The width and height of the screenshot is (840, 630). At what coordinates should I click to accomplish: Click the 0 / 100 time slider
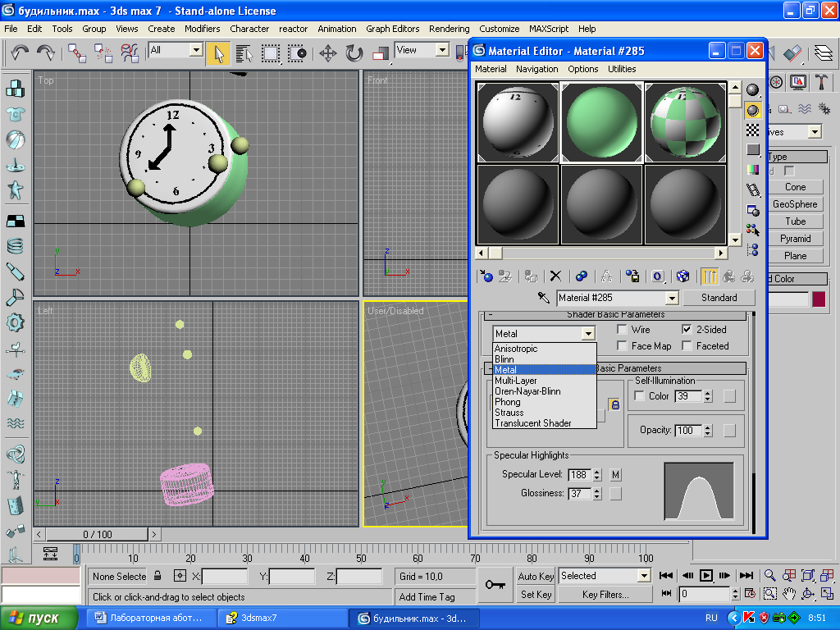point(97,535)
